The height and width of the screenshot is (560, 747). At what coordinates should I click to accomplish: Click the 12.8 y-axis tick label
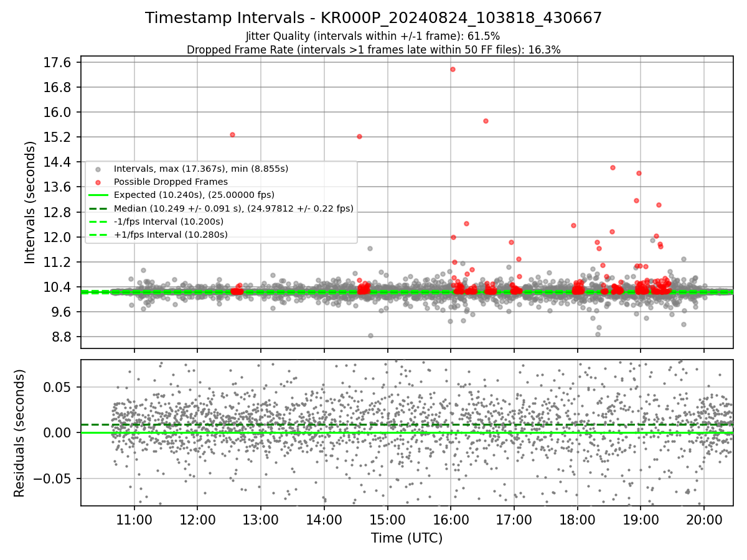pos(59,212)
